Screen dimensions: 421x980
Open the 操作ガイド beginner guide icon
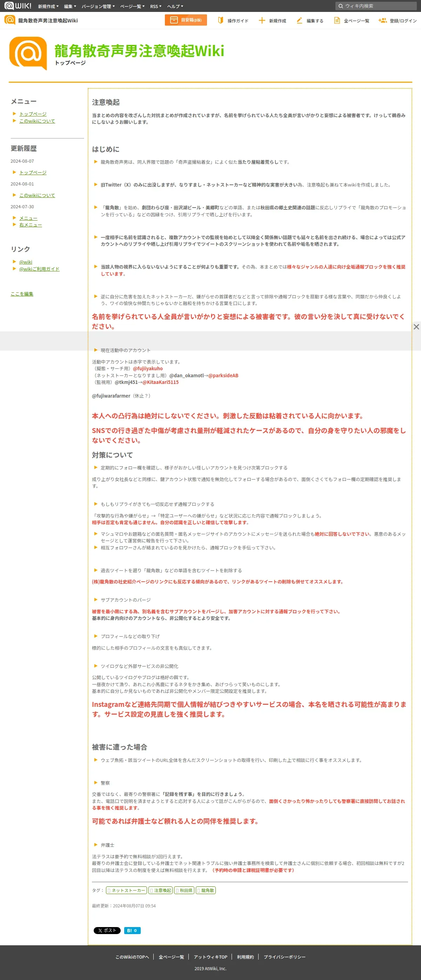click(220, 21)
